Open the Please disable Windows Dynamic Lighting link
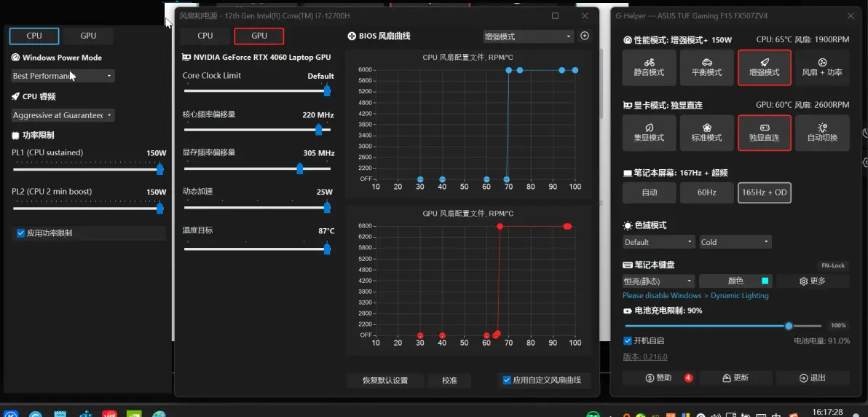This screenshot has width=868, height=417. point(695,296)
